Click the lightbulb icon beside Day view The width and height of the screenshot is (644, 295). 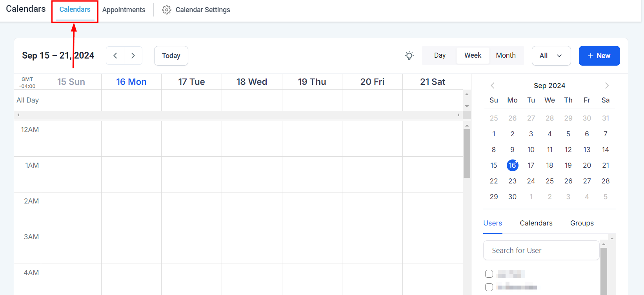click(409, 56)
